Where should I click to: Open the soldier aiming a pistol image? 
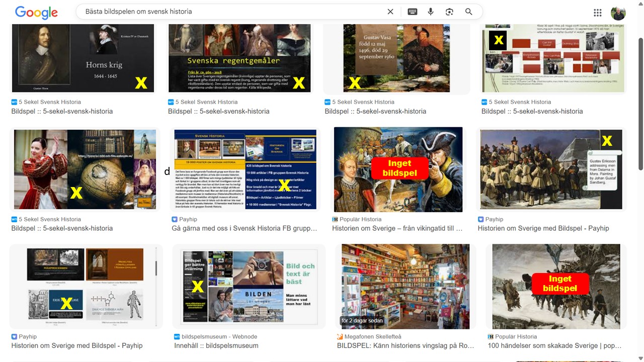point(398,169)
